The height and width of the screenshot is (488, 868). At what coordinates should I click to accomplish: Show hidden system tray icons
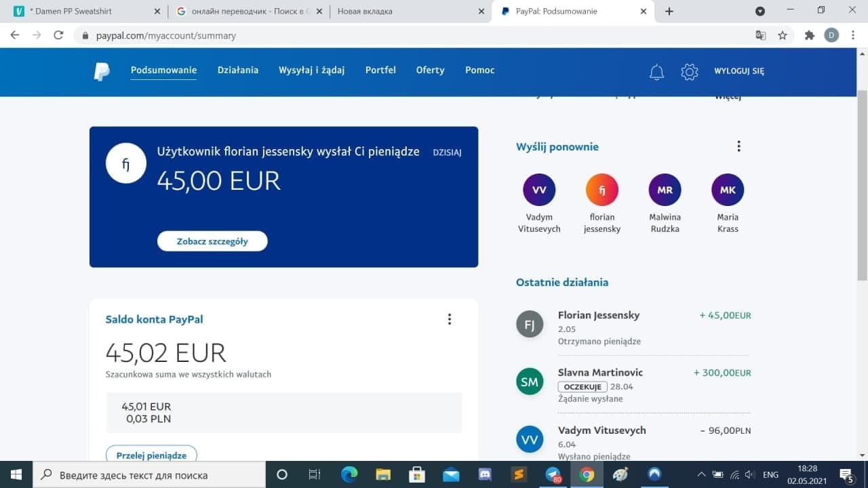(701, 474)
